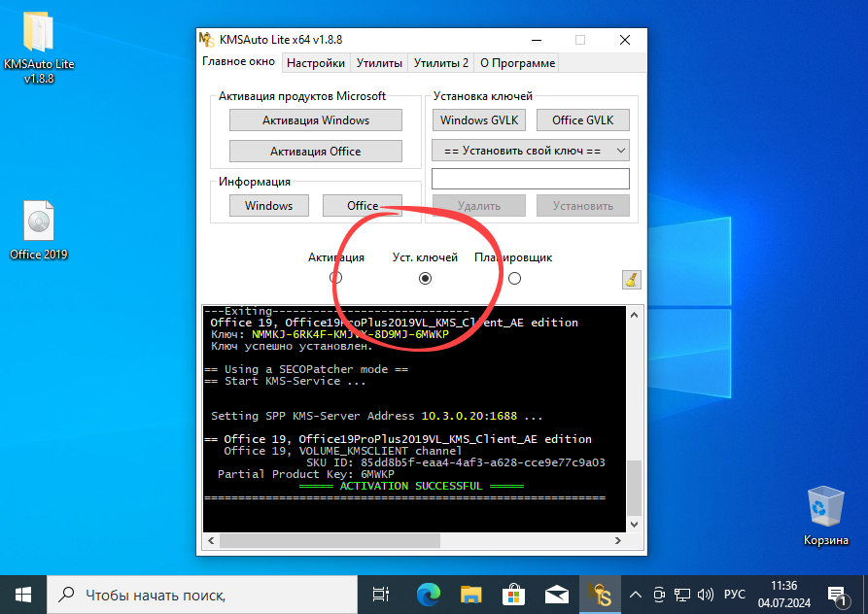Open the Утилиты 2 tab
This screenshot has height=614, width=868.
coord(440,62)
